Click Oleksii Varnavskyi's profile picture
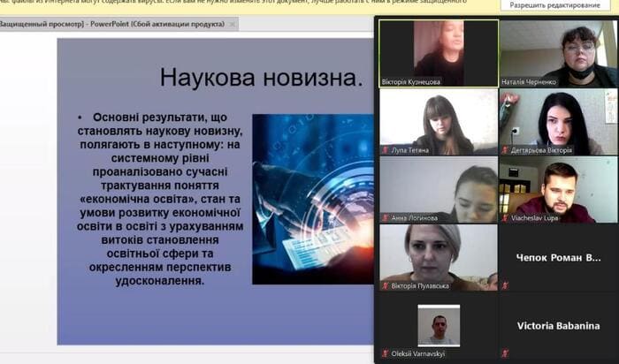Viewport: 619px width, 364px height. 439,325
